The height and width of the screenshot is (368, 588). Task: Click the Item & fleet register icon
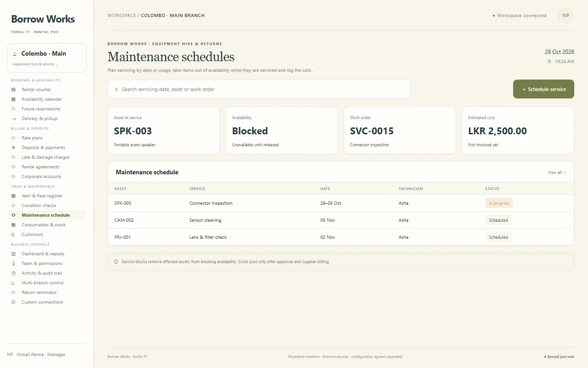13,196
